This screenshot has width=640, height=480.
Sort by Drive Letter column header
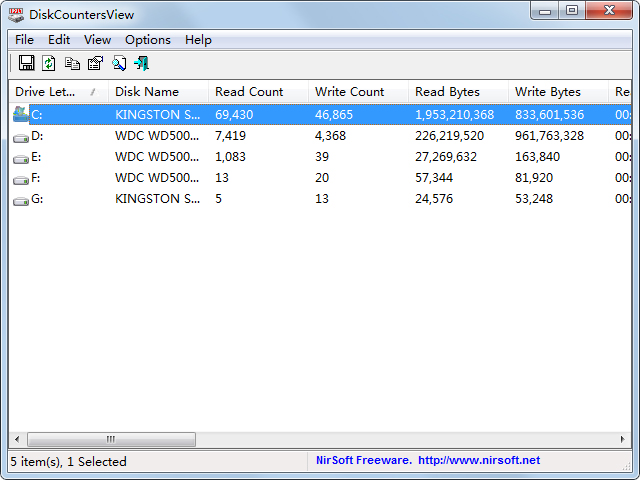(x=58, y=91)
